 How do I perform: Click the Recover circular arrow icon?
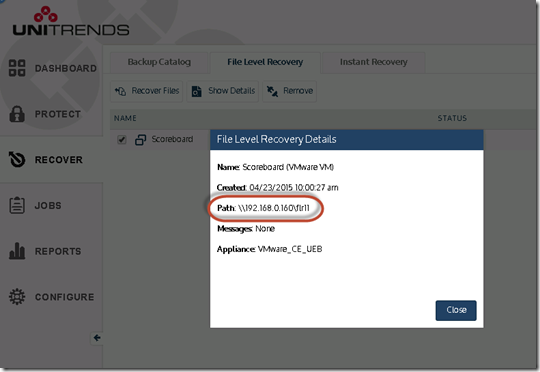click(17, 159)
